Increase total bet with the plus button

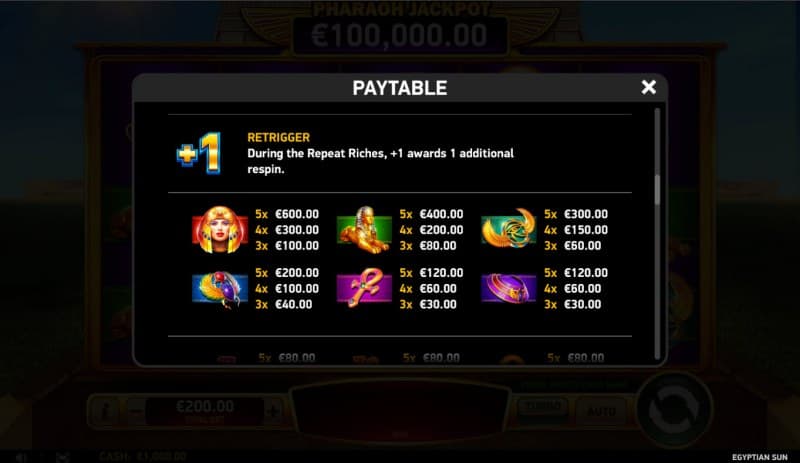(x=273, y=411)
